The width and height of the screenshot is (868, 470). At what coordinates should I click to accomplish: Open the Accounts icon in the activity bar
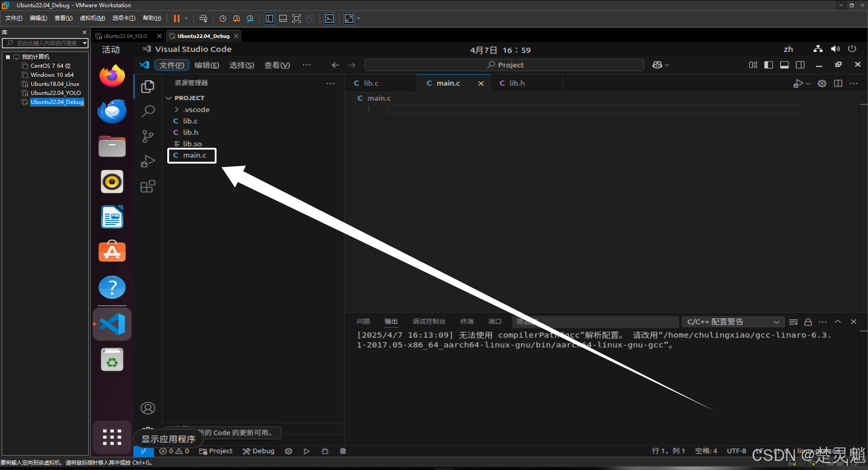click(147, 408)
